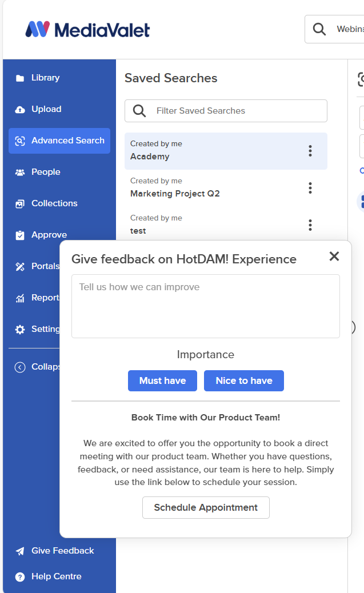
Task: Click the Collections sidebar icon
Action: point(19,204)
